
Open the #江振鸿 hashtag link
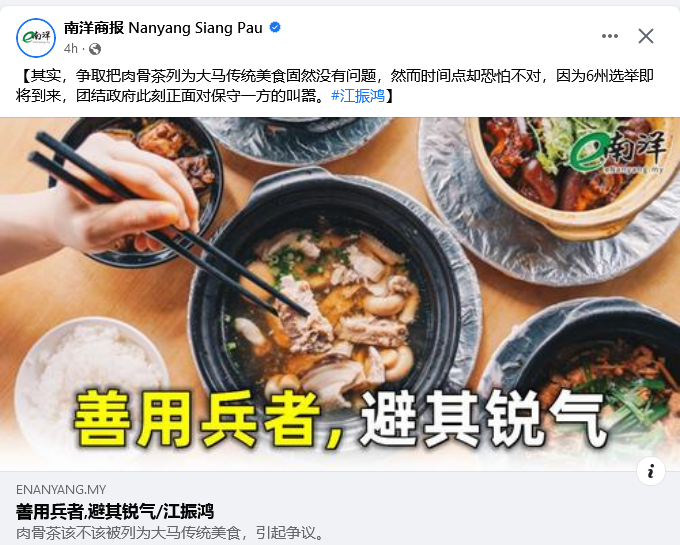point(358,95)
